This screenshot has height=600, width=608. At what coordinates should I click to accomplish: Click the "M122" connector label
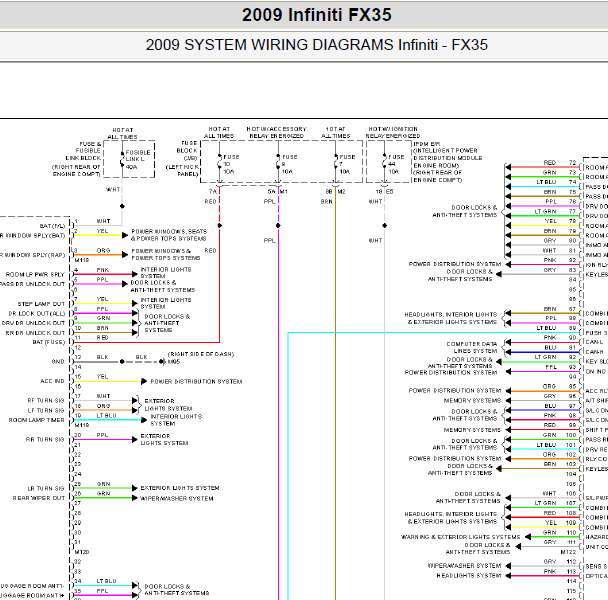pyautogui.click(x=568, y=552)
